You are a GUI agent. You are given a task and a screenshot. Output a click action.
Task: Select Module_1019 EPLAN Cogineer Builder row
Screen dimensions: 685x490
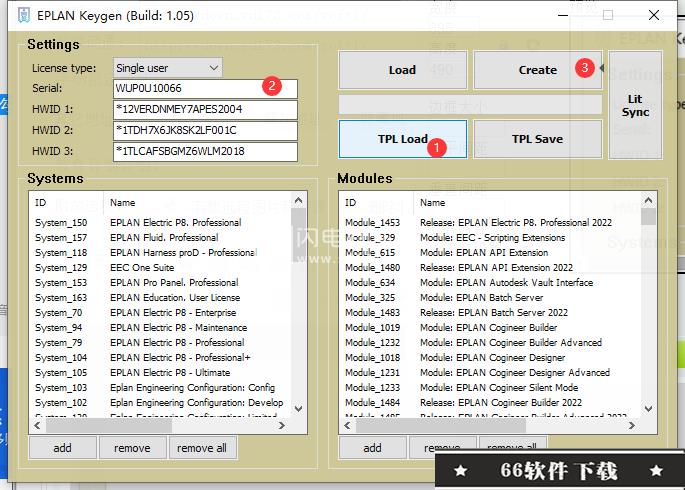click(491, 328)
